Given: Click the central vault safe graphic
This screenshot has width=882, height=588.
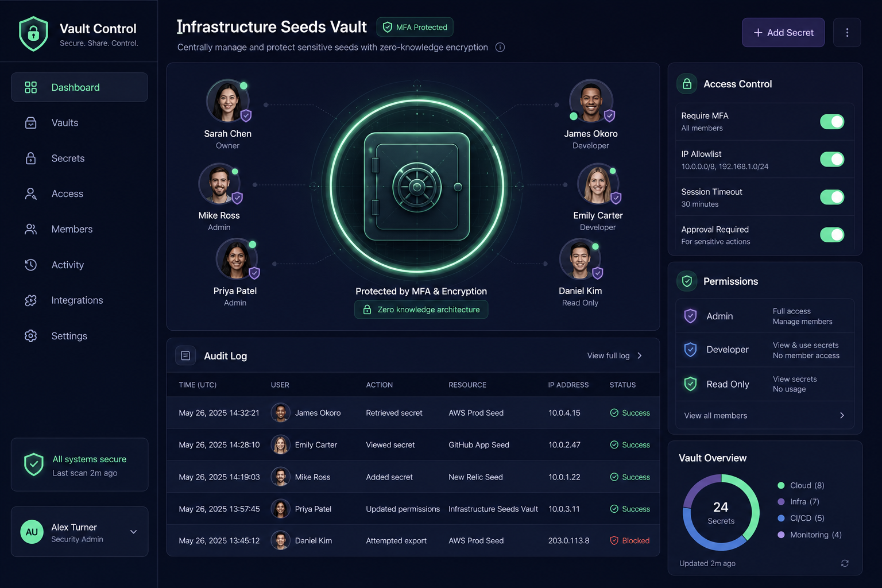Looking at the screenshot, I should coord(417,187).
